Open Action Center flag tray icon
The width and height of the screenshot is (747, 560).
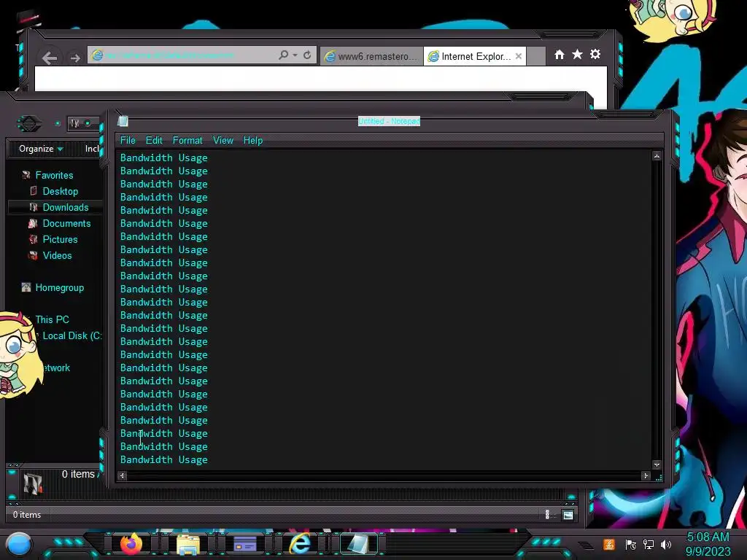coord(631,545)
